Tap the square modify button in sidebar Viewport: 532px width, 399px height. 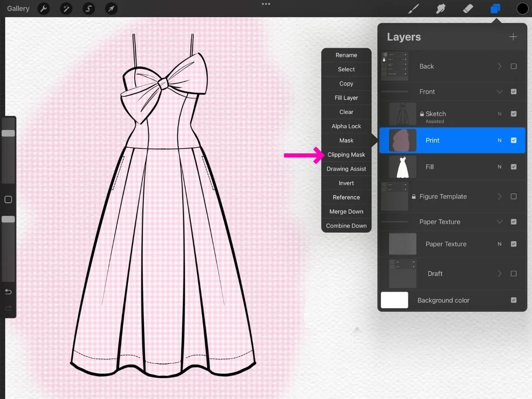pos(8,199)
